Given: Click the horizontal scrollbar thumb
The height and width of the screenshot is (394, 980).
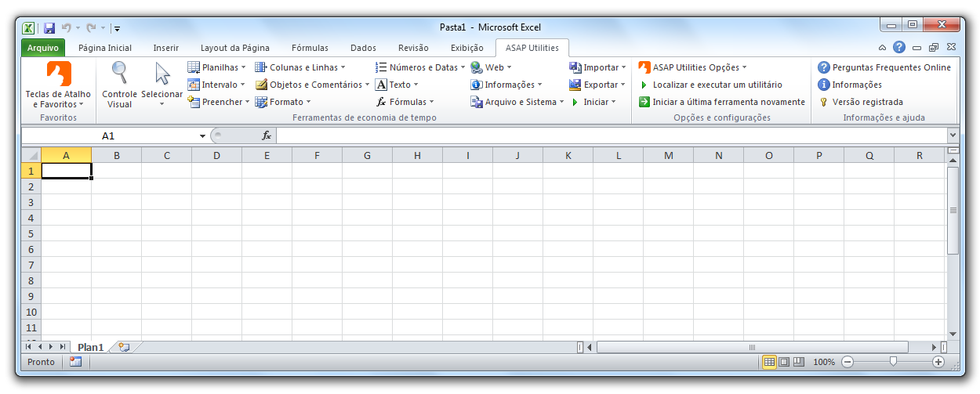Looking at the screenshot, I should pyautogui.click(x=753, y=347).
